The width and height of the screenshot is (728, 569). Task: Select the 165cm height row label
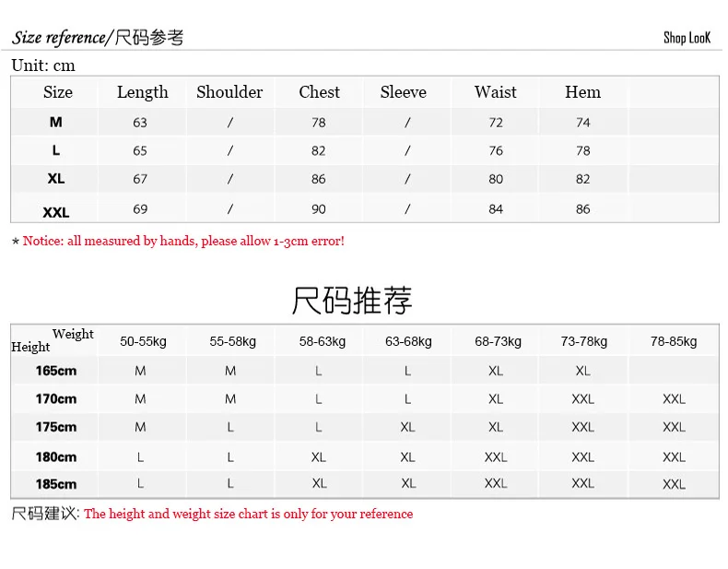coord(56,371)
